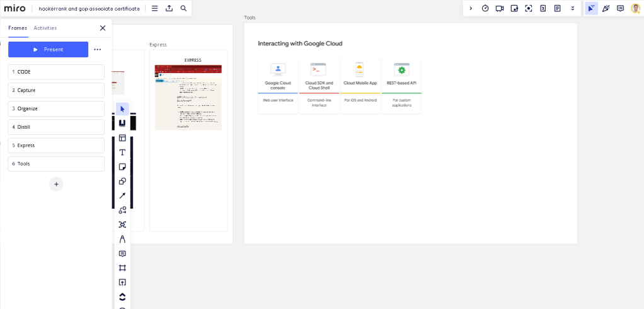Expand more apps double chevron
The height and width of the screenshot is (309, 644).
pyautogui.click(x=573, y=8)
